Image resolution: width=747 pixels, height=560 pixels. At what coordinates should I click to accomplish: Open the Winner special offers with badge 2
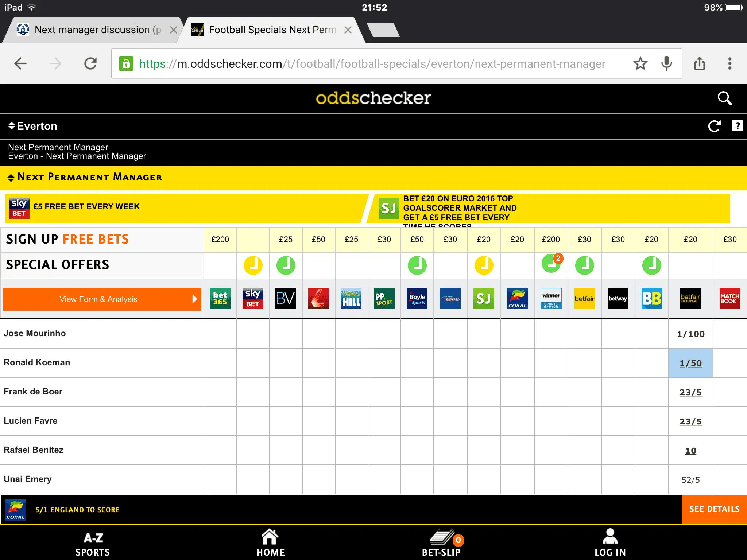click(551, 264)
